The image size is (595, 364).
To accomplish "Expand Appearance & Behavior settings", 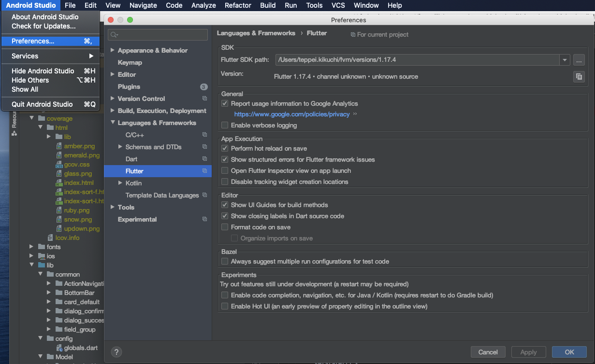I will point(113,50).
